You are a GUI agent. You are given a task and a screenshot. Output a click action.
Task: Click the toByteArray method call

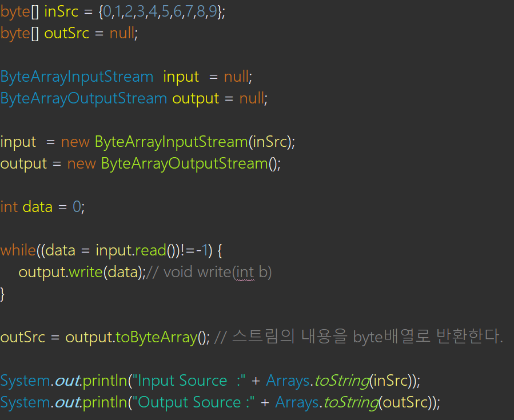coord(156,338)
